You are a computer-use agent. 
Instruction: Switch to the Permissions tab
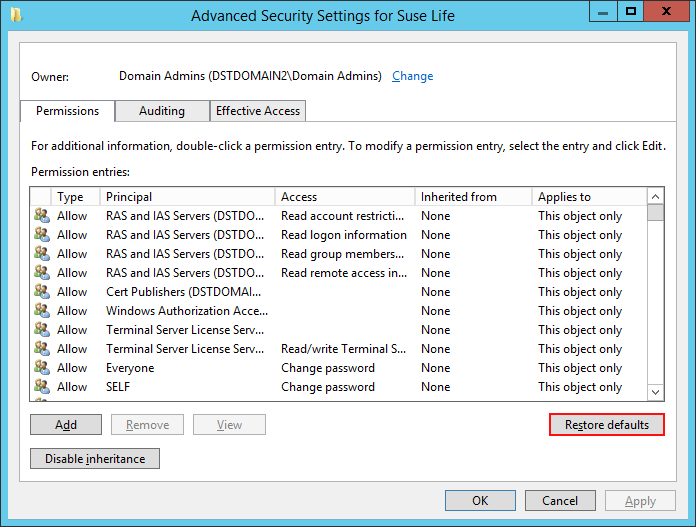(67, 111)
